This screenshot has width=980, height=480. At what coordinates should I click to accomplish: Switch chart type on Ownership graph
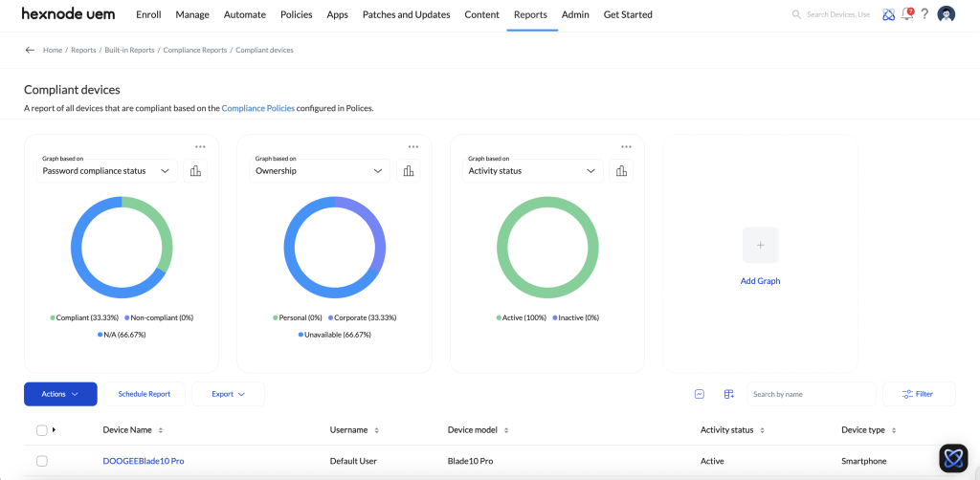tap(409, 170)
